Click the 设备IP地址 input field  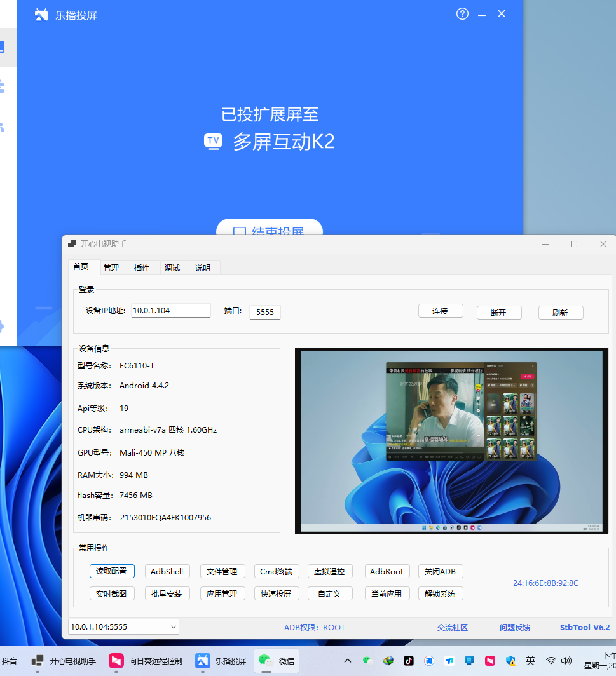point(170,311)
